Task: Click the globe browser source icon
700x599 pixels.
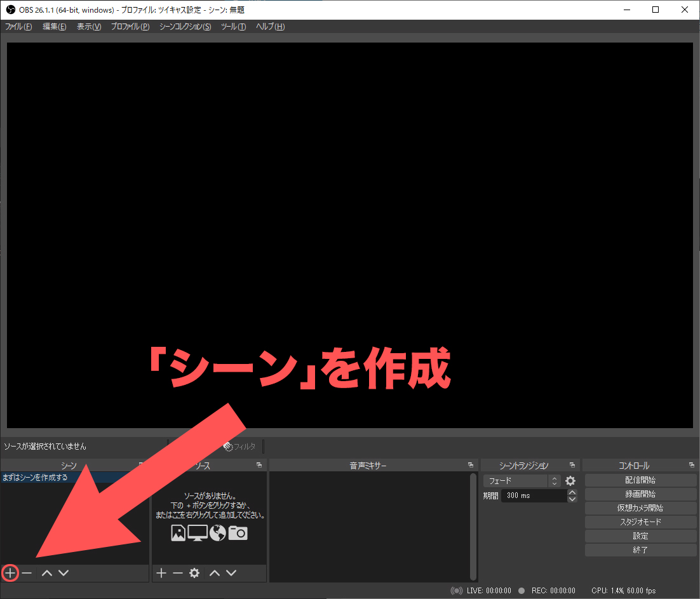Action: (x=217, y=533)
